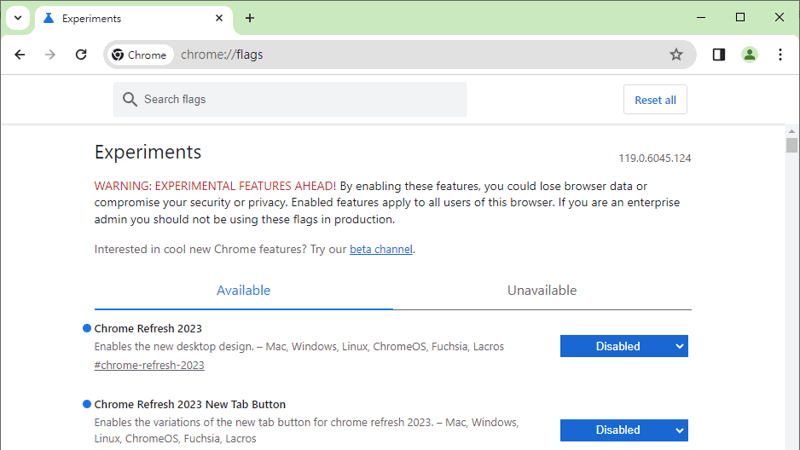Click the page scrollbar thumb

coord(791,145)
